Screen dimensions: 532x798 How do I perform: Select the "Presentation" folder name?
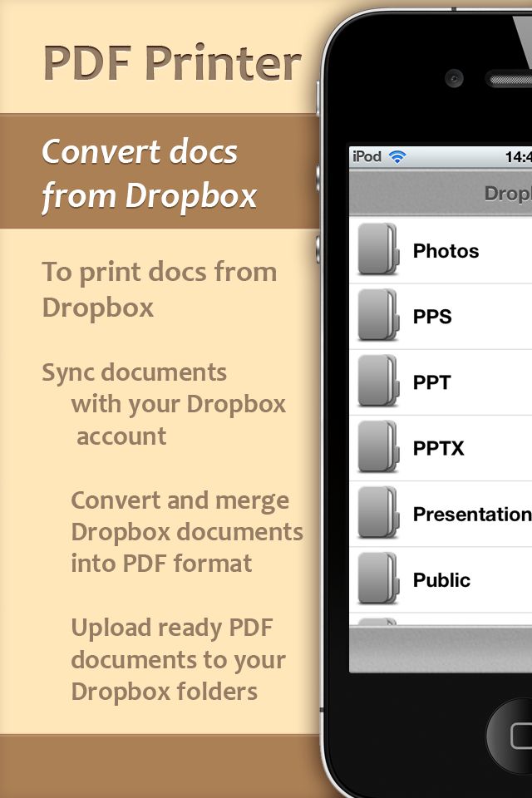pyautogui.click(x=472, y=514)
